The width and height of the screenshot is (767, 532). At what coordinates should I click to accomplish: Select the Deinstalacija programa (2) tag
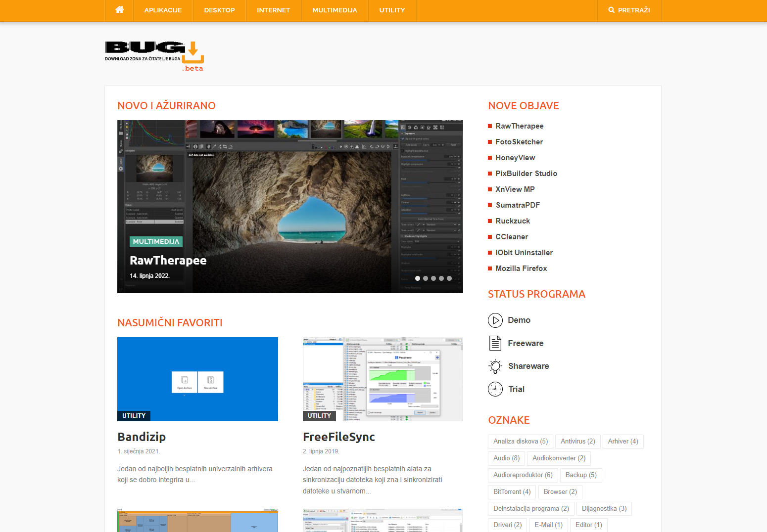click(531, 509)
